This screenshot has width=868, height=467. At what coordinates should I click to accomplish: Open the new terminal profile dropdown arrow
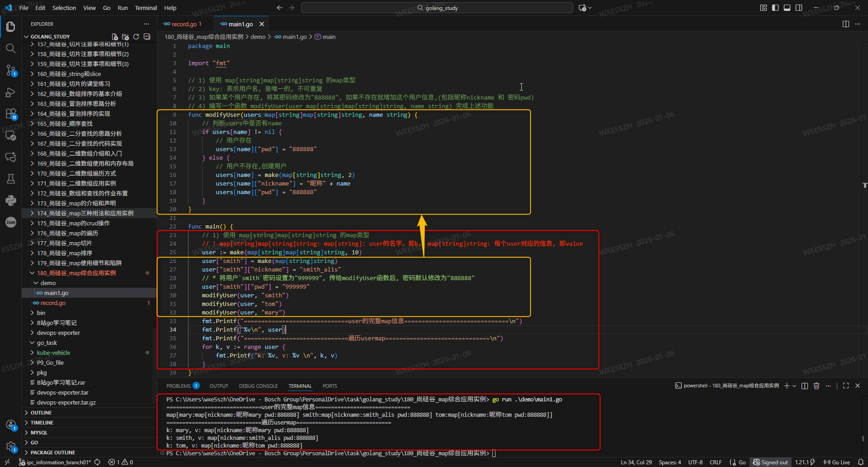794,386
